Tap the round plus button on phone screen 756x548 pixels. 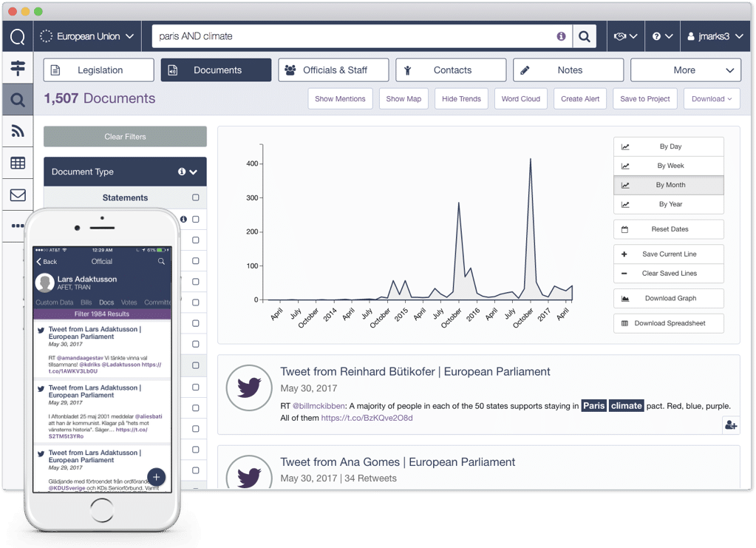coord(156,477)
